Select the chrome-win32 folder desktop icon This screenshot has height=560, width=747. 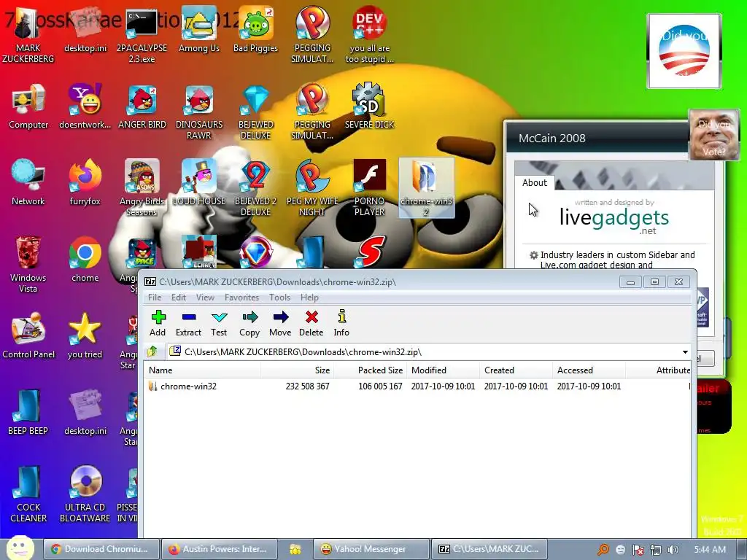(x=426, y=188)
